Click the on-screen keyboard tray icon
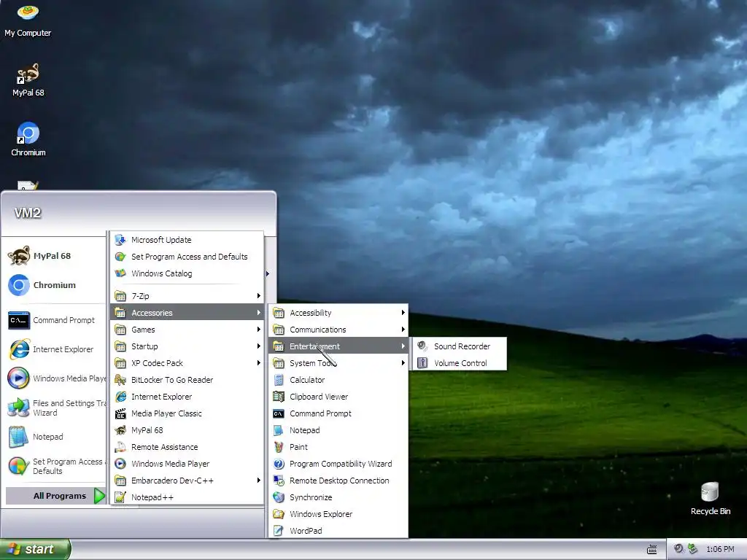This screenshot has height=560, width=747. (x=651, y=550)
